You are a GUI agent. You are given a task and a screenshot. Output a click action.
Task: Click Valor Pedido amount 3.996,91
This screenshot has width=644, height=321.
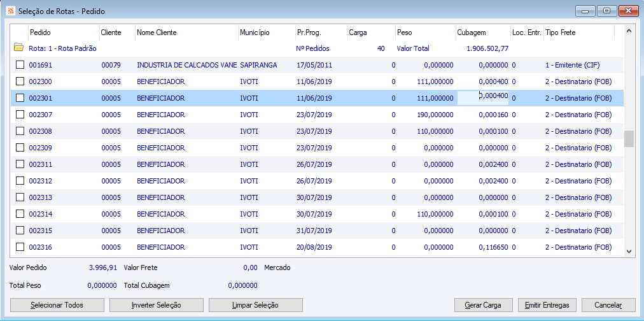pos(102,267)
